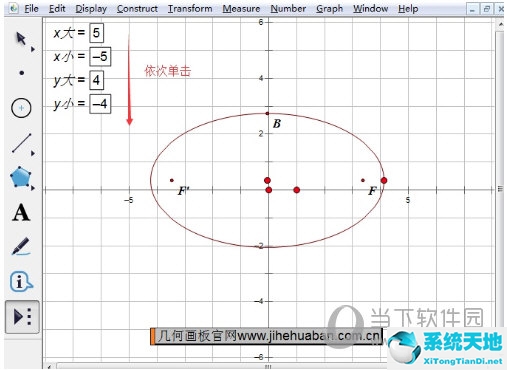
Task: Expand the Straightedge tool flyout triangle
Action: pyautogui.click(x=33, y=153)
